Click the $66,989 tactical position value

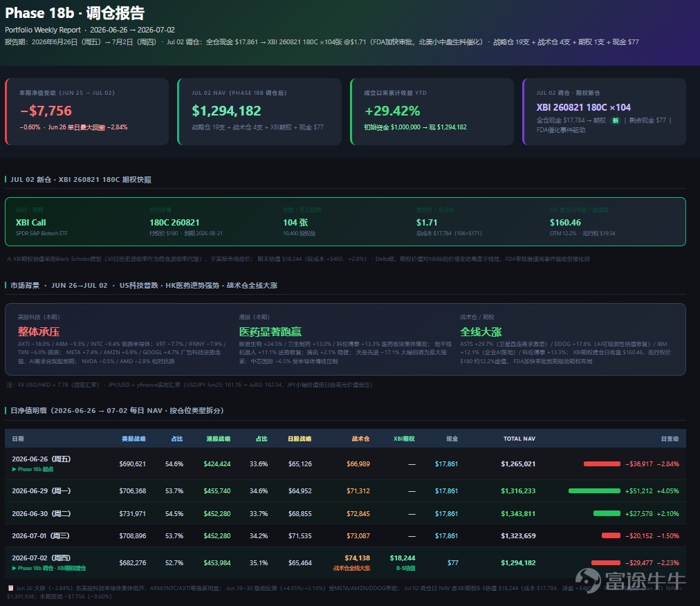coord(358,464)
